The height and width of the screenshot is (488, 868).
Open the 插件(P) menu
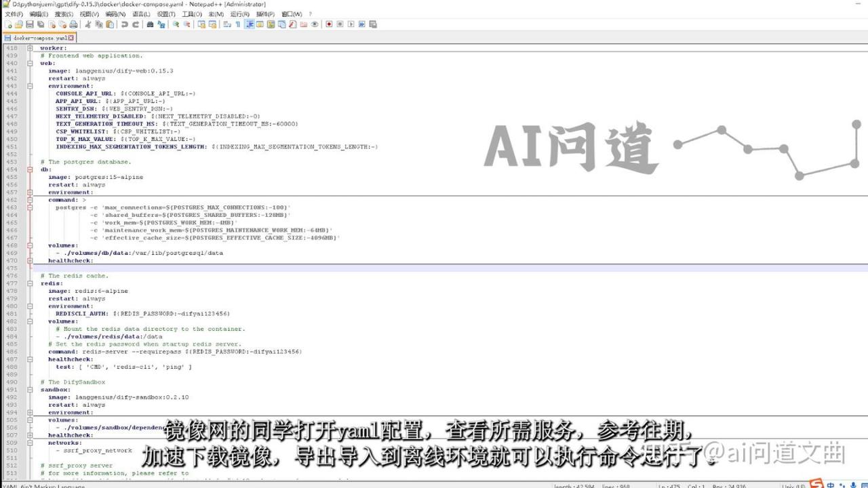tap(265, 14)
